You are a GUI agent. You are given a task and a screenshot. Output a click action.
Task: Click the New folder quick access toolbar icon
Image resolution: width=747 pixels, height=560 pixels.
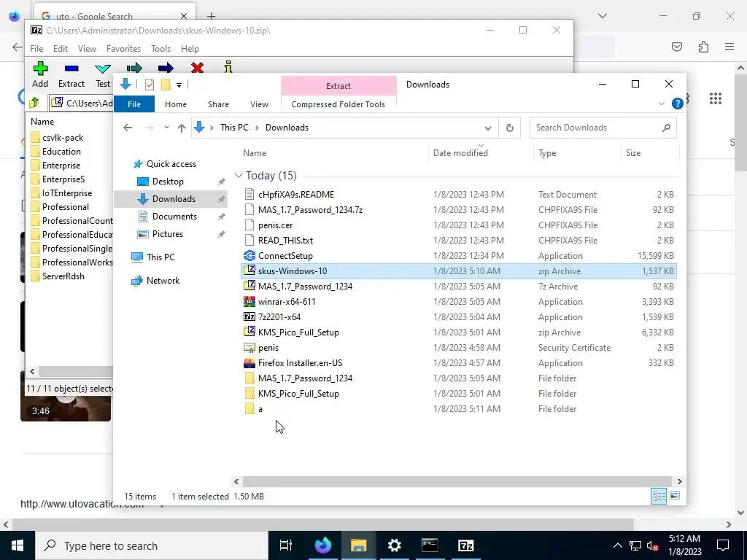point(166,85)
